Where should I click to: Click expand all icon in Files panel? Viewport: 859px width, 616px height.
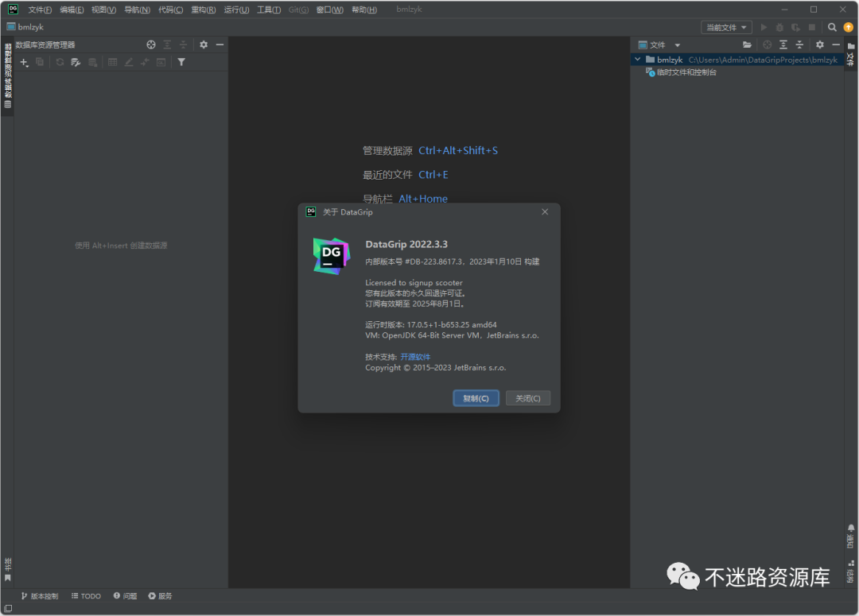[x=783, y=45]
